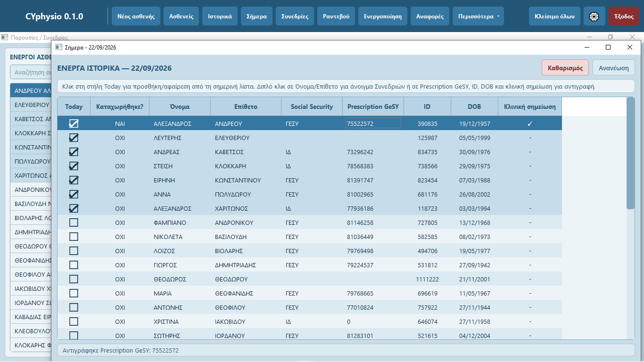The height and width of the screenshot is (362, 644).
Task: Click the red Έξοδος button
Action: [x=624, y=16]
